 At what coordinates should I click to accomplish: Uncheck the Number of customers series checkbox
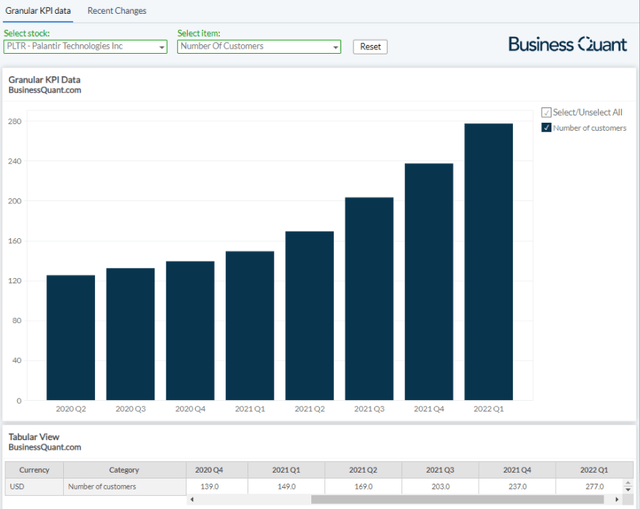coord(546,128)
